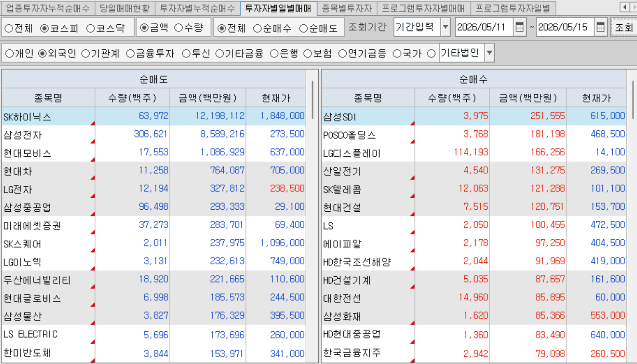
Task: Switch to 프로그램투자자별매매 tab
Action: click(424, 8)
